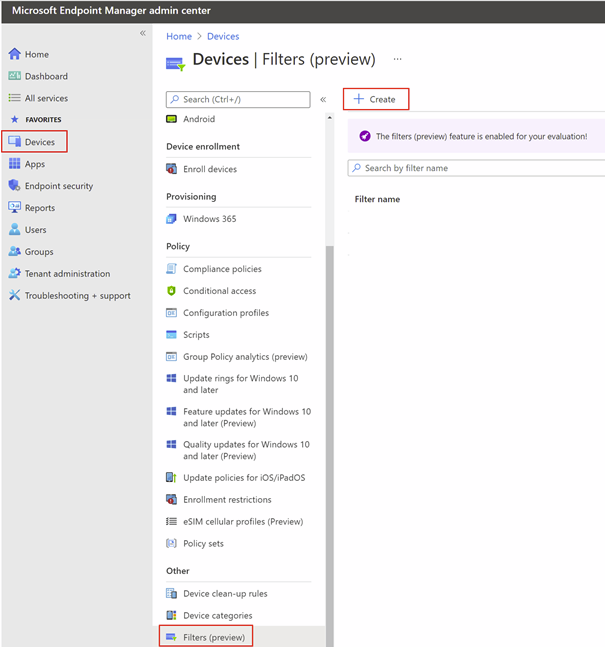This screenshot has height=647, width=605.
Task: Click the Compliance policies icon
Action: click(171, 269)
